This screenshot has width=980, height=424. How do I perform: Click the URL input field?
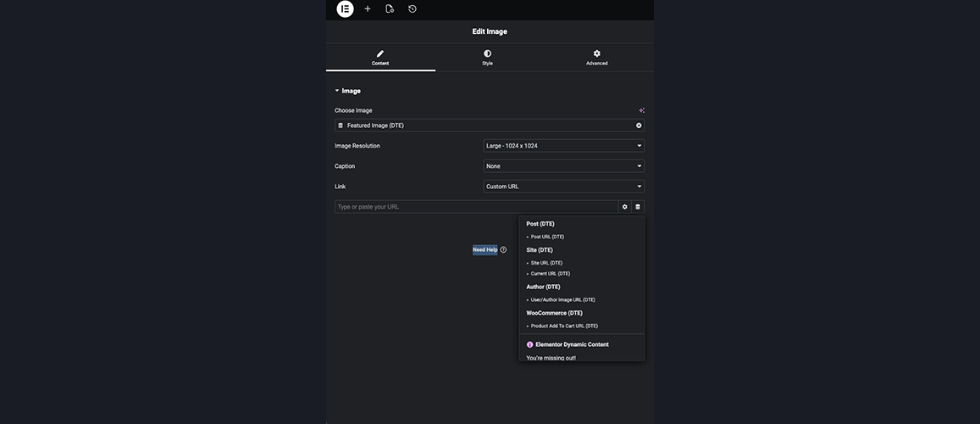(x=476, y=207)
